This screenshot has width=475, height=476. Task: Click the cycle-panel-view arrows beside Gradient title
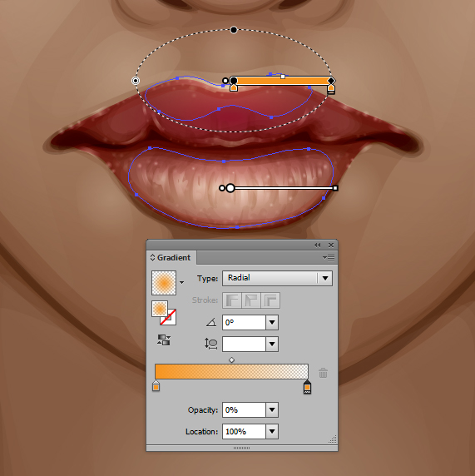153,258
